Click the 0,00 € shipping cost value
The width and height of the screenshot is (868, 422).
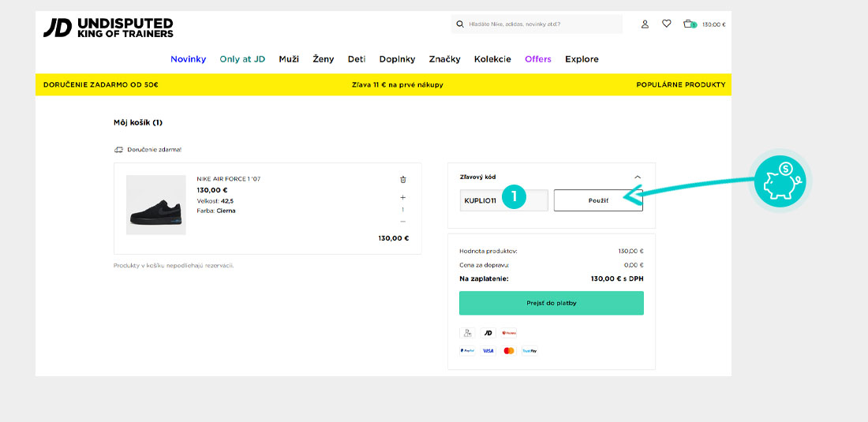[x=634, y=265]
